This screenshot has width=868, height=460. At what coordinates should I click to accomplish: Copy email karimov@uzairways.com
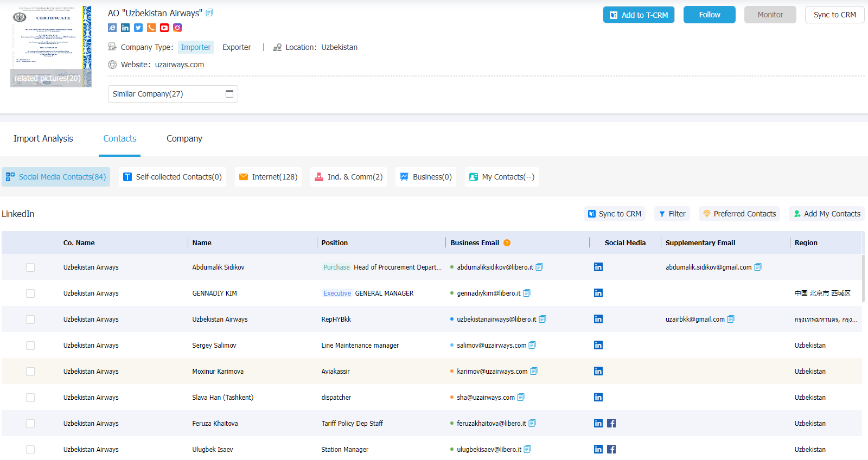tap(534, 371)
